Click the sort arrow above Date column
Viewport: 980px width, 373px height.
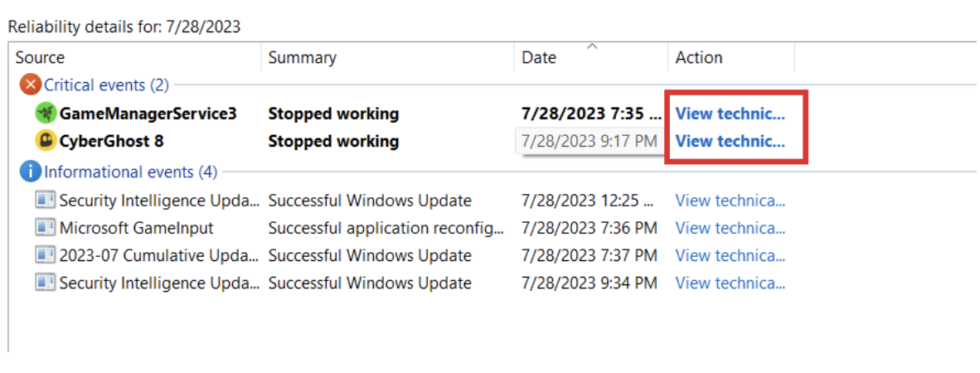[592, 47]
